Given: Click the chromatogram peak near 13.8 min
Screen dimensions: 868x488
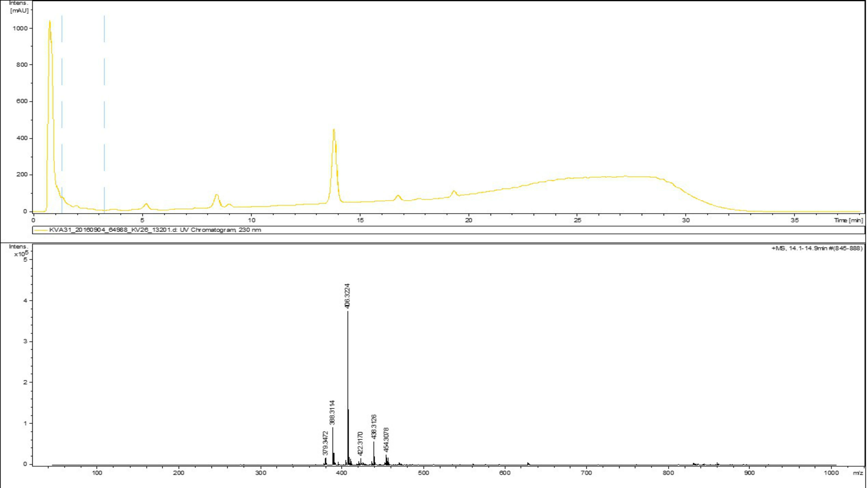Looking at the screenshot, I should [x=334, y=165].
